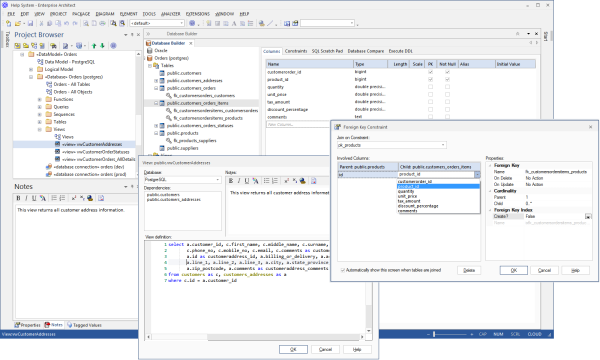Click Cancel in View definition dialog
Screen dimensions: 600x360
[x=325, y=350]
